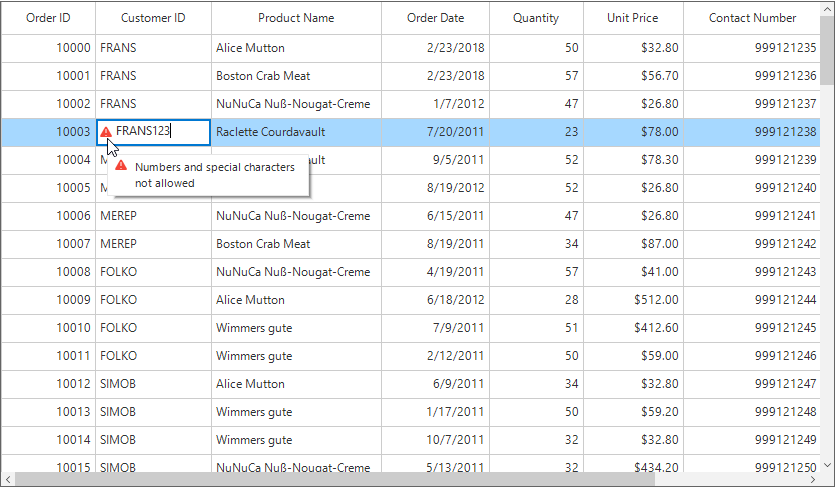This screenshot has height=496, width=837.
Task: Click Wimmers gute in row 10013
Action: point(296,412)
